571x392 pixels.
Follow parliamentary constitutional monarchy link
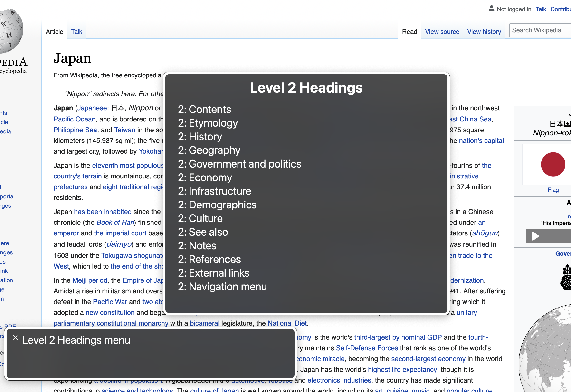click(x=111, y=323)
